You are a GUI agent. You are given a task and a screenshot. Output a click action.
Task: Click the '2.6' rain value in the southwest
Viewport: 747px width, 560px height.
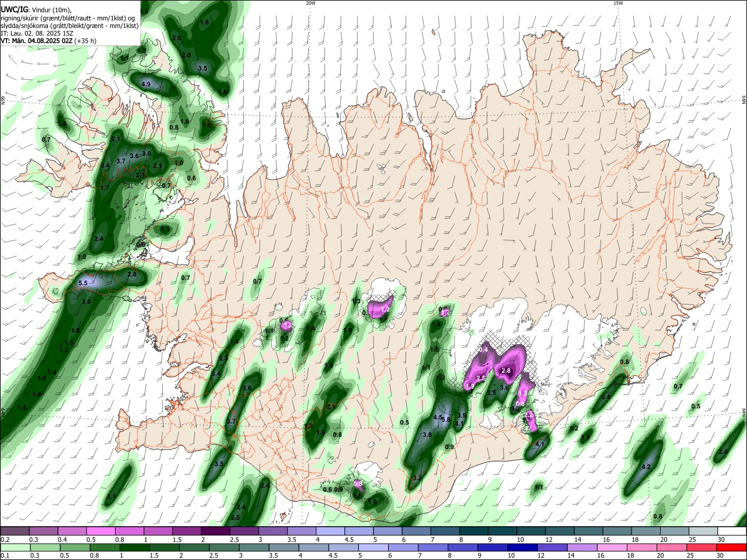pyautogui.click(x=247, y=388)
